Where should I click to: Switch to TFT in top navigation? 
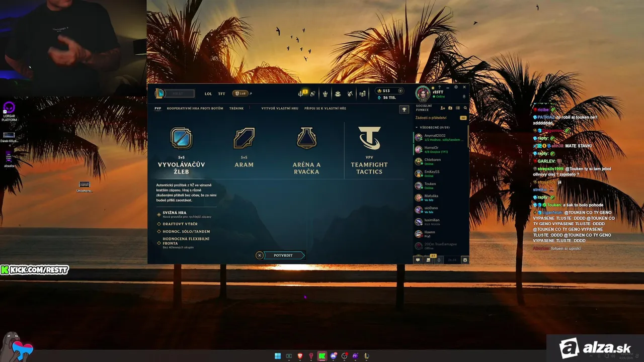pyautogui.click(x=221, y=94)
